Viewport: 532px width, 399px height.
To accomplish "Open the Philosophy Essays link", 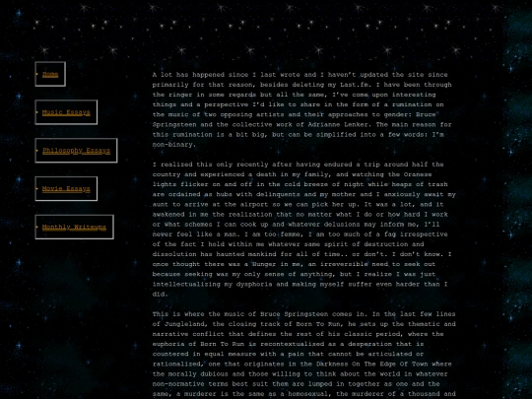I will click(76, 151).
